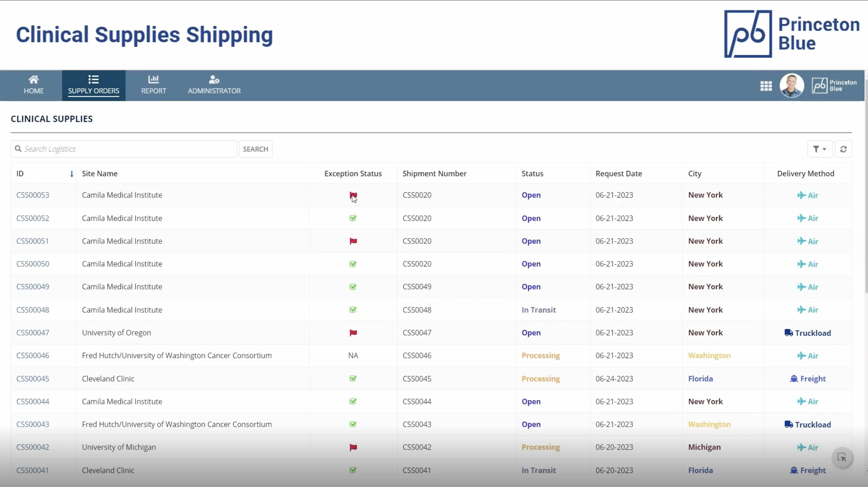Open the REPORT tab
The width and height of the screenshot is (868, 487).
(x=153, y=85)
